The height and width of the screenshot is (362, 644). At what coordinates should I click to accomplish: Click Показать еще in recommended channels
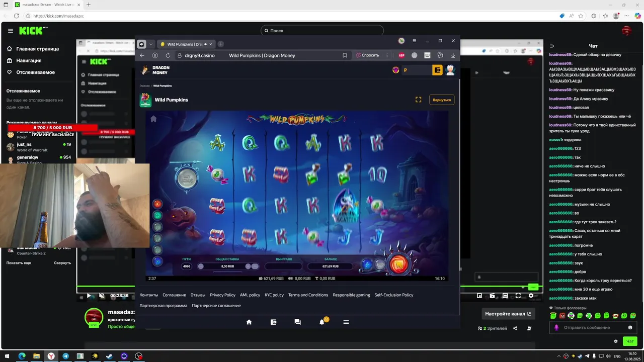(19, 263)
